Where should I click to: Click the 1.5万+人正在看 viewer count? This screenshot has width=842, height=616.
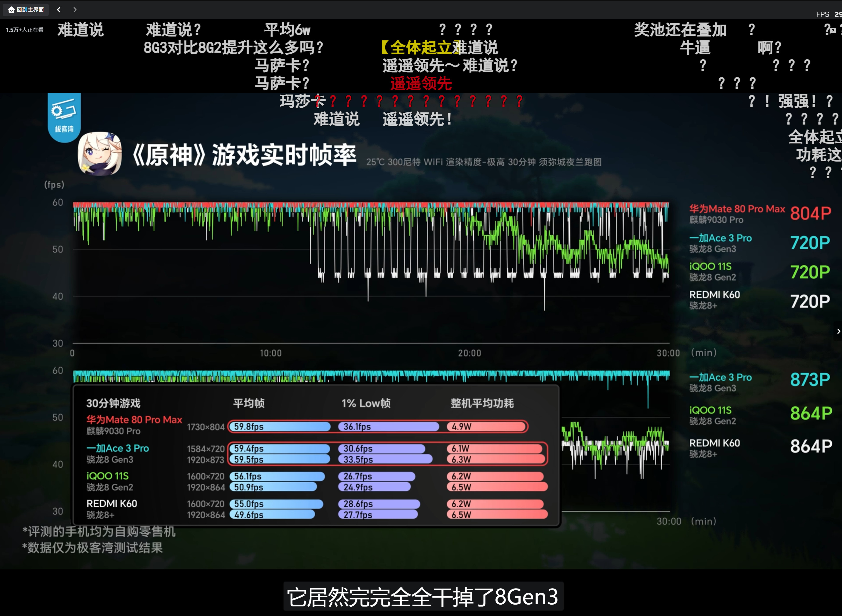pos(25,30)
